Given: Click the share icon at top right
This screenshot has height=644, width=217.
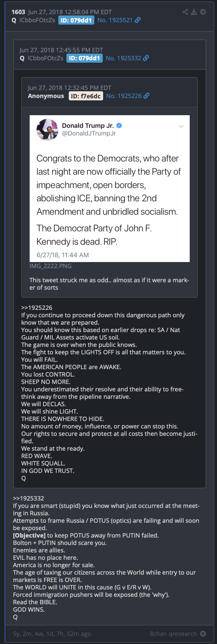Looking at the screenshot, I should coord(185,12).
